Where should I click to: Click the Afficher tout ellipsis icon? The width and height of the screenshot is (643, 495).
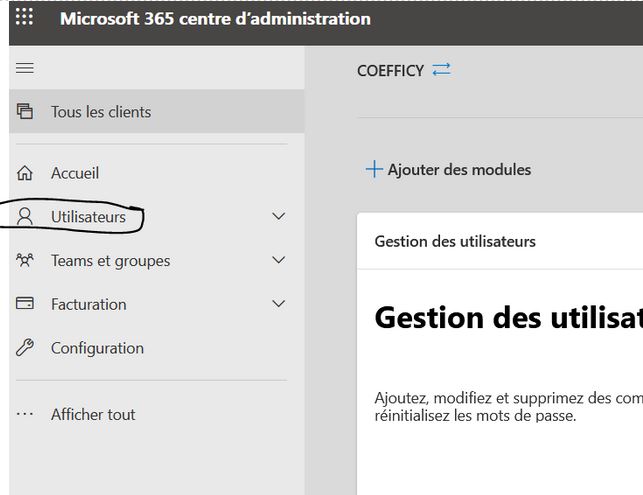coord(26,414)
